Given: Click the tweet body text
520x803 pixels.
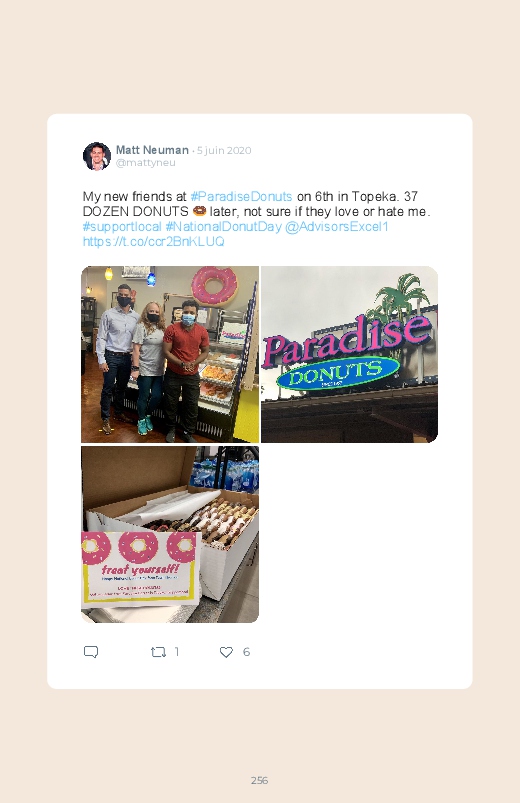Looking at the screenshot, I should point(256,219).
